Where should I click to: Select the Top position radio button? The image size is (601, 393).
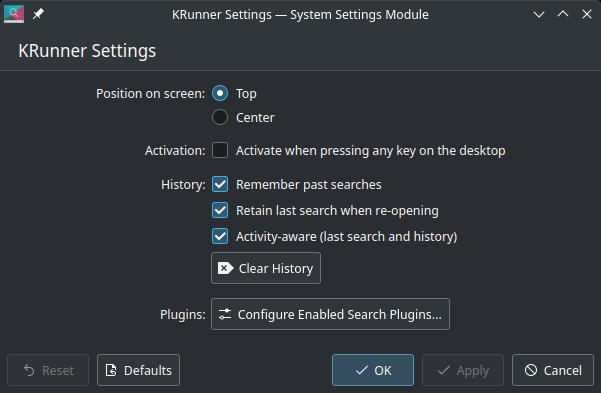point(220,93)
